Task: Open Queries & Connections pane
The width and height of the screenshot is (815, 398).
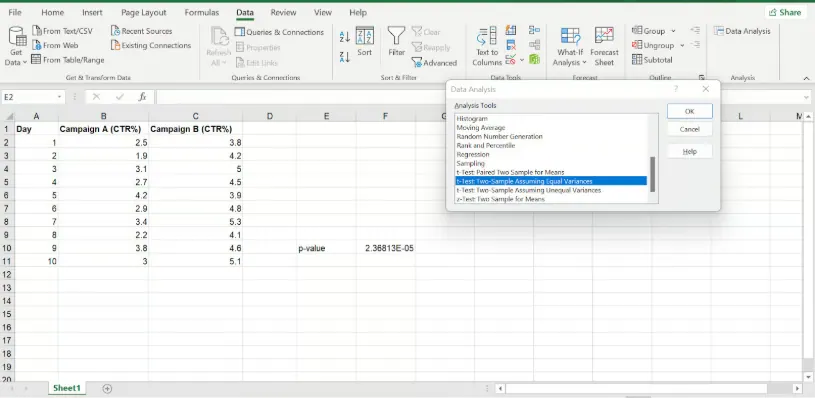Action: point(279,32)
